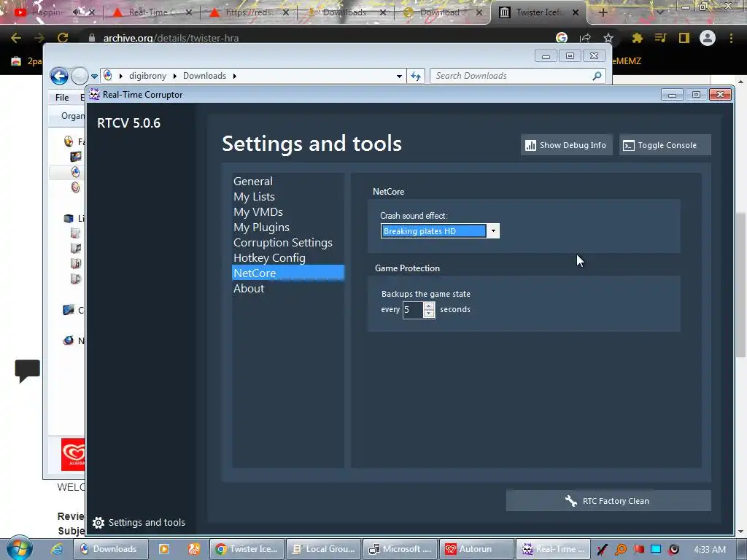Click the browser vertical scrollbar thumb
The height and width of the screenshot is (560, 747).
(x=740, y=285)
